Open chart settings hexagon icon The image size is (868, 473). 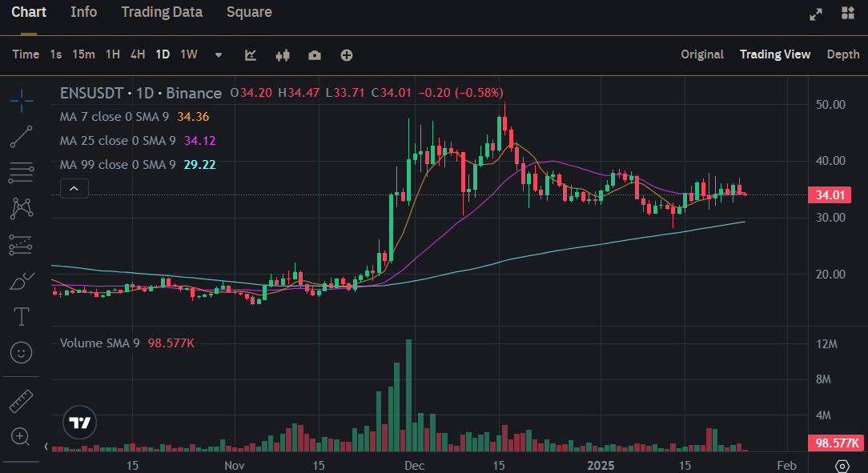coord(842,467)
